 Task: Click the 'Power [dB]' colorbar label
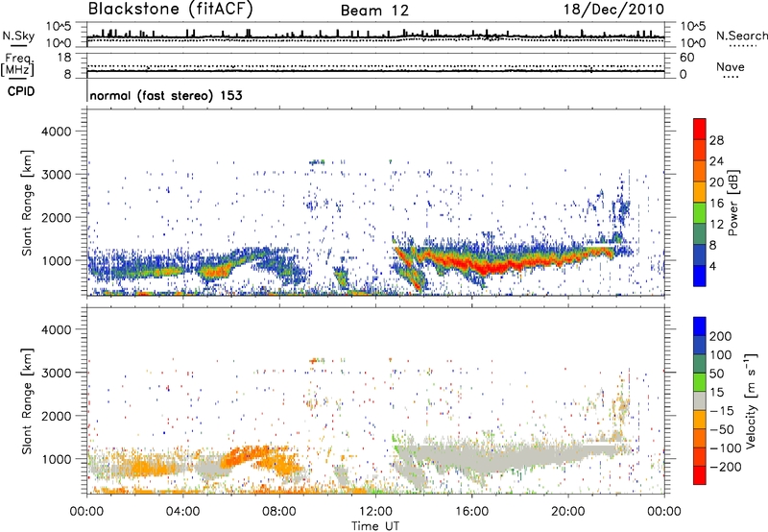tap(732, 203)
